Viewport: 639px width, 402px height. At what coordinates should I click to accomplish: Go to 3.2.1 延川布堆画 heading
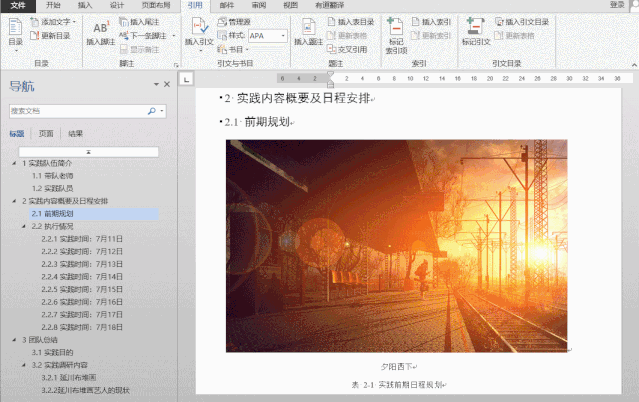69,378
